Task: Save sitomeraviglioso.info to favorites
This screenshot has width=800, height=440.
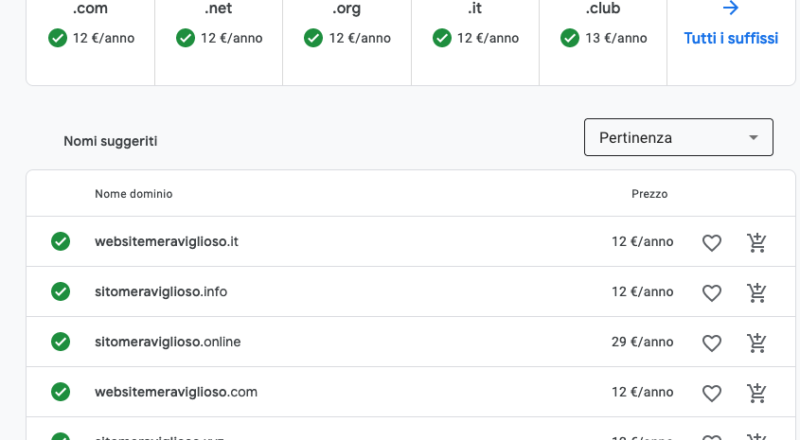Action: click(x=711, y=292)
